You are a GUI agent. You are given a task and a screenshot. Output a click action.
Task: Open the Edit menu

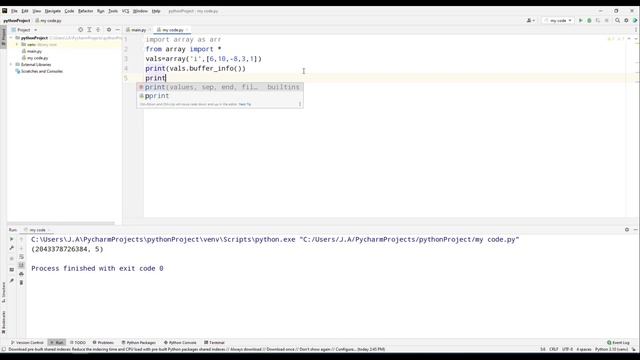[25, 11]
